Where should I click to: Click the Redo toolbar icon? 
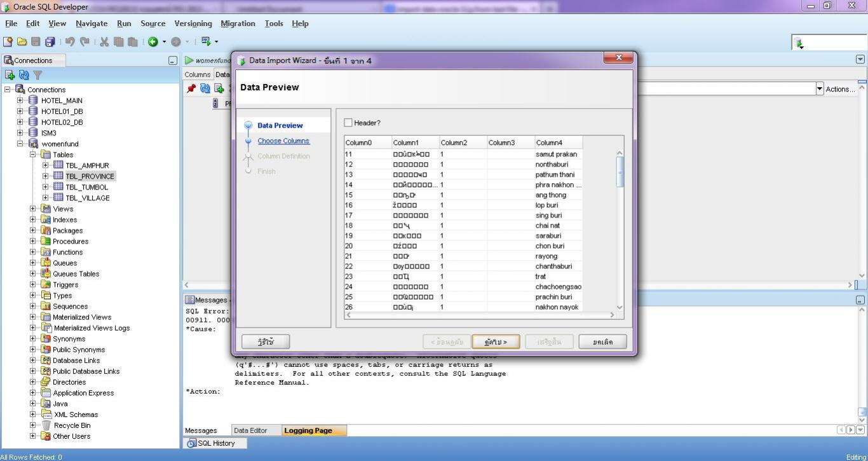[x=84, y=42]
